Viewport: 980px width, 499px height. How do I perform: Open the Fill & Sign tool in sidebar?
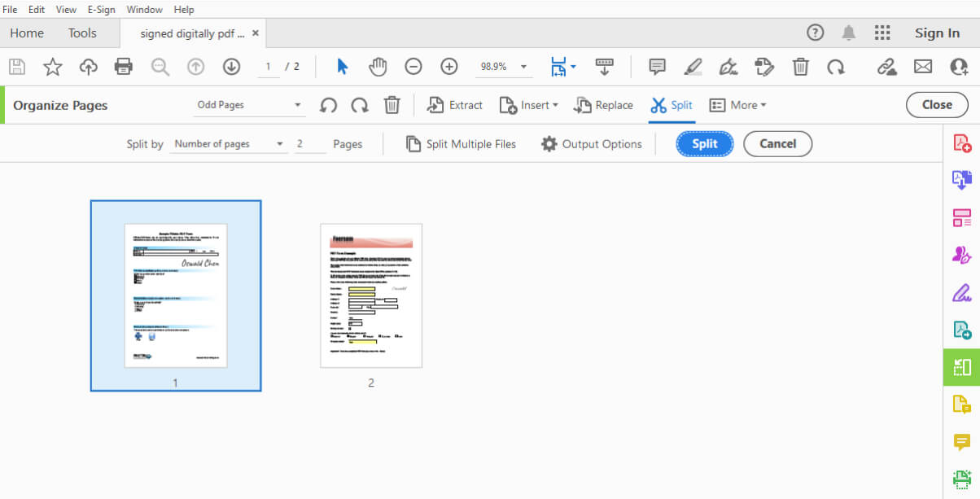click(961, 292)
